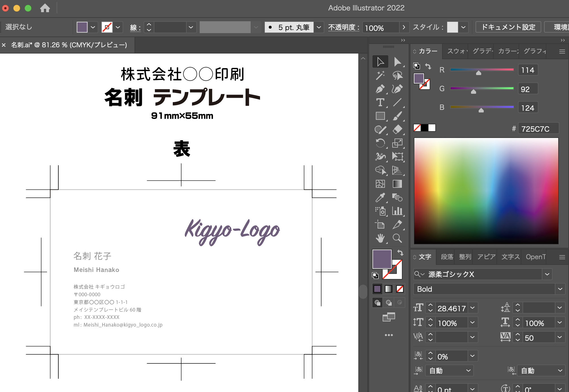
Task: Click the 不透明度 label link
Action: pyautogui.click(x=343, y=27)
